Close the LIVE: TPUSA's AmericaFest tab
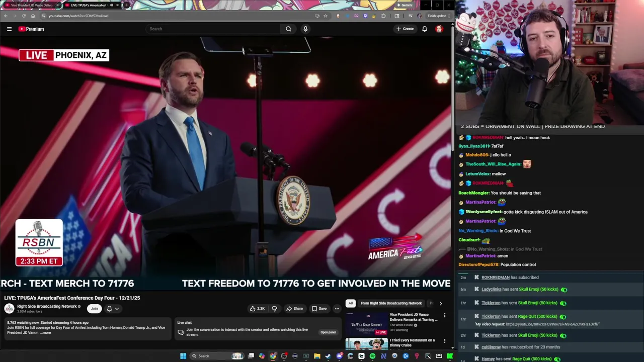The width and height of the screenshot is (644, 362). [x=117, y=5]
